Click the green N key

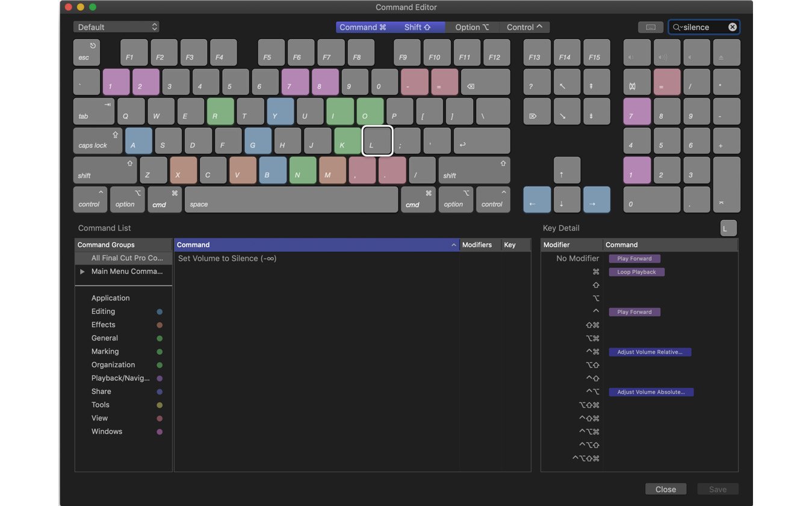[303, 170]
